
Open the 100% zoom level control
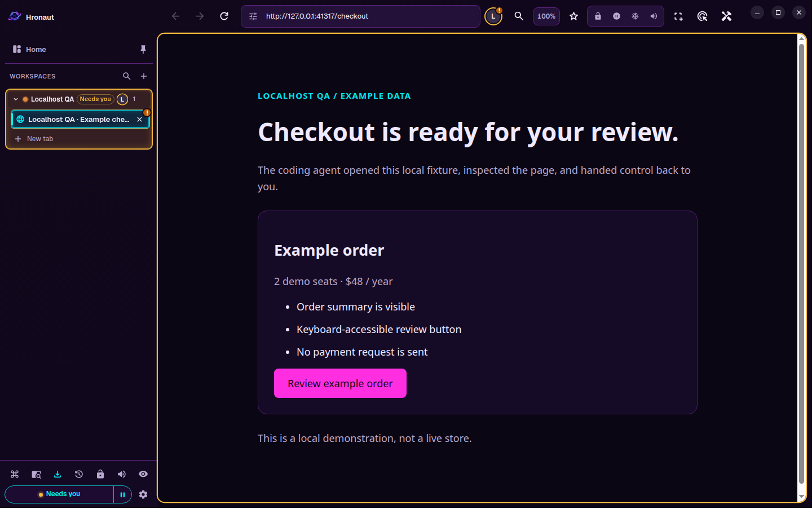(546, 16)
